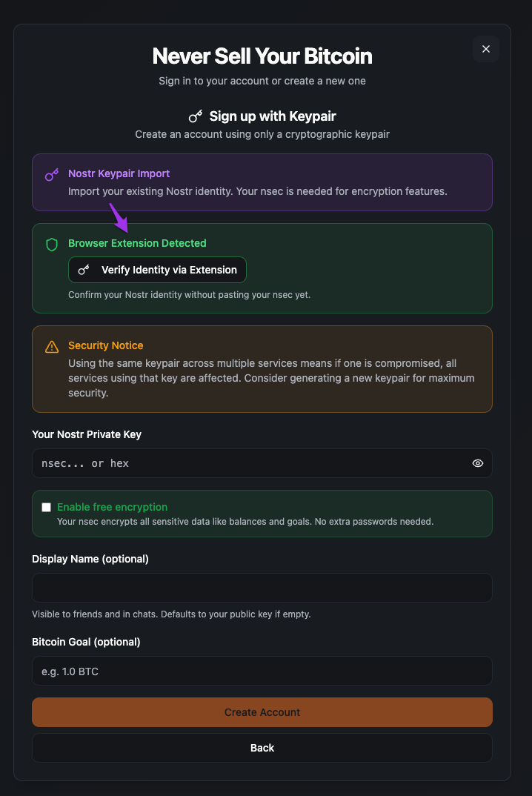Viewport: 532px width, 796px height.
Task: Enable the free encryption checkbox
Action: tap(47, 507)
